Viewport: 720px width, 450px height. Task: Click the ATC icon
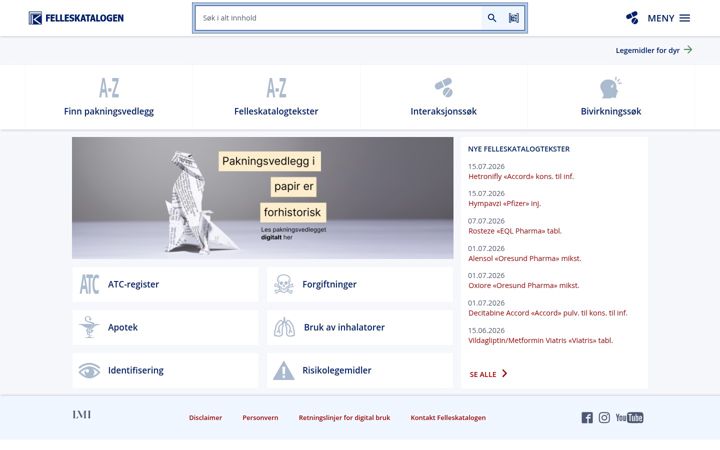[x=90, y=284]
